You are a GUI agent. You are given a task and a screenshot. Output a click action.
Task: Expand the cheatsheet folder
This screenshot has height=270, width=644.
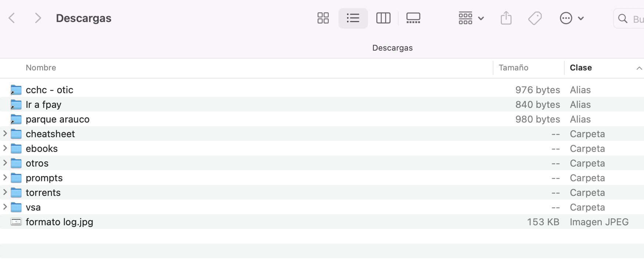5,134
